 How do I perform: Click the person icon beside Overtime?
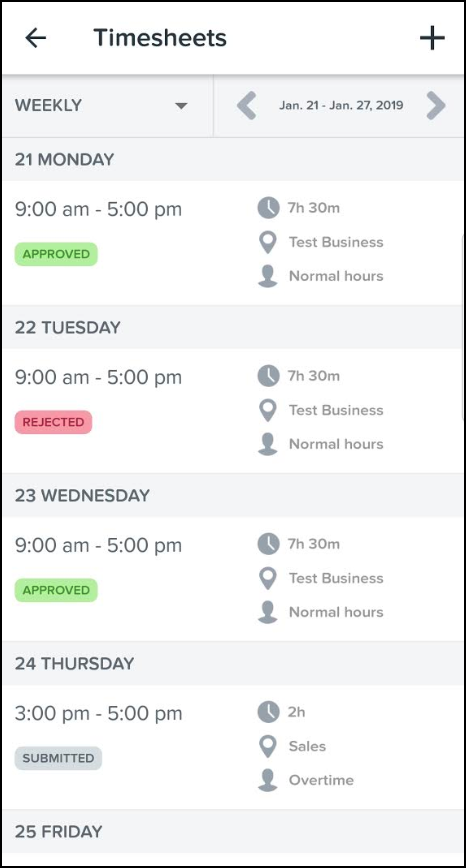pyautogui.click(x=268, y=780)
